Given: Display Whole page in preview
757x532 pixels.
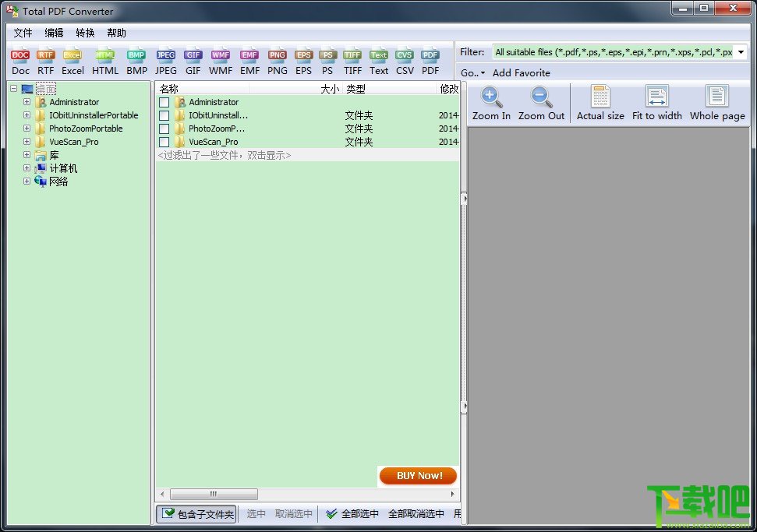Looking at the screenshot, I should point(717,103).
